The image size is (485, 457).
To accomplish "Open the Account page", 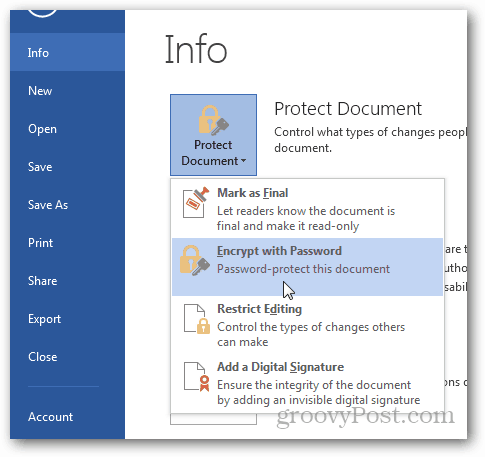I will click(x=50, y=417).
